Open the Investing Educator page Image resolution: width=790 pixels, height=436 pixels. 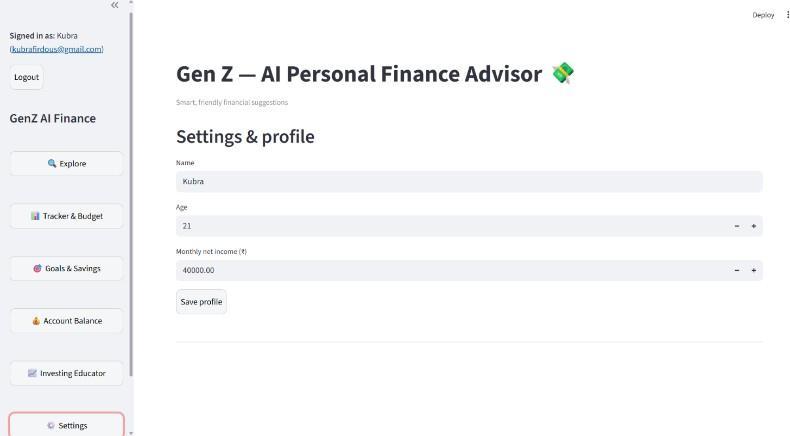click(x=67, y=373)
